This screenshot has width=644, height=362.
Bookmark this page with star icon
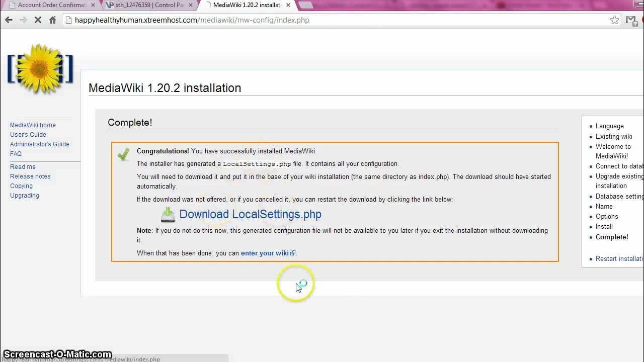coord(614,20)
